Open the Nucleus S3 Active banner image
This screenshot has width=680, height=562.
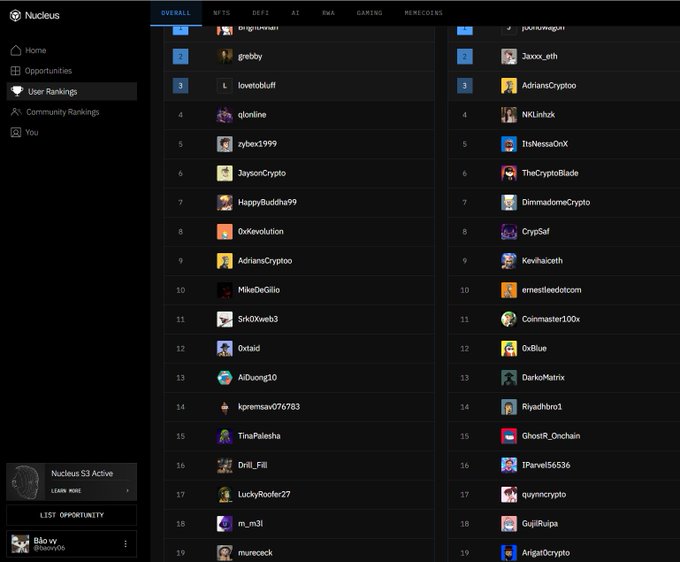[26, 482]
